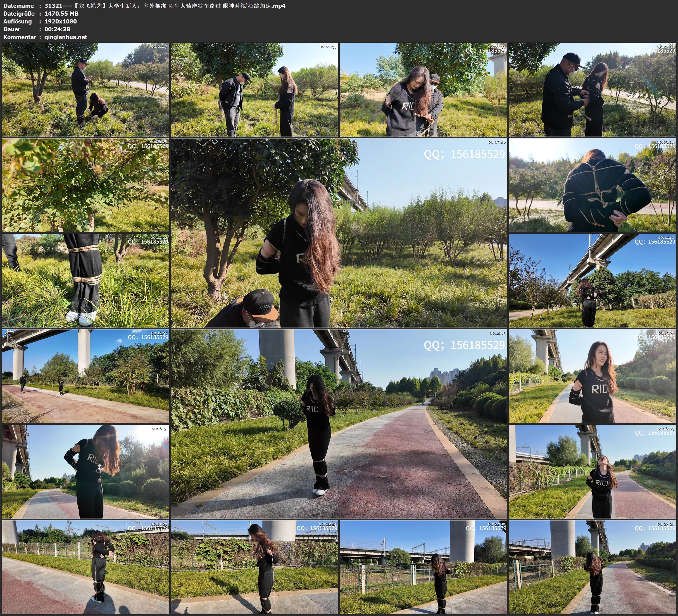This screenshot has width=678, height=616.
Task: Click the thumbnail timestamped 00:01:17
Action: pyautogui.click(x=85, y=89)
